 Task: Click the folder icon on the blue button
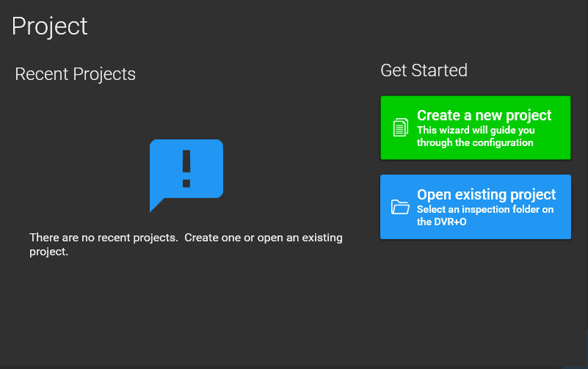point(400,207)
